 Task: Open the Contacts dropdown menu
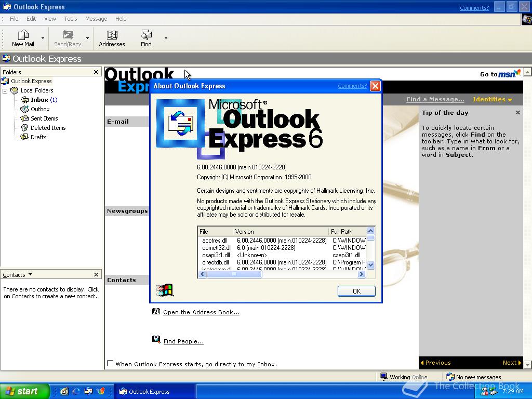point(30,274)
